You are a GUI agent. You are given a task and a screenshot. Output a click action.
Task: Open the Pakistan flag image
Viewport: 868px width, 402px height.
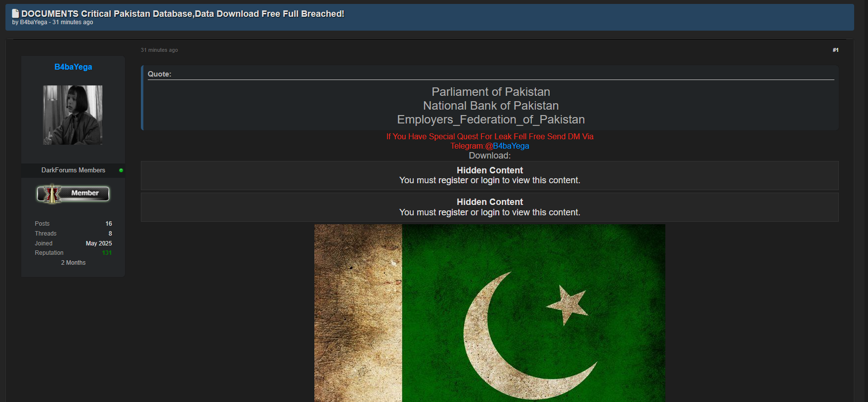[x=490, y=313]
